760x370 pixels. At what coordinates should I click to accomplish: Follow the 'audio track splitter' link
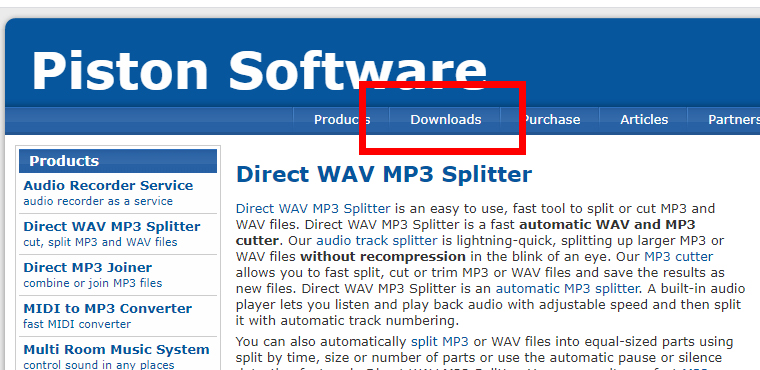coord(377,241)
